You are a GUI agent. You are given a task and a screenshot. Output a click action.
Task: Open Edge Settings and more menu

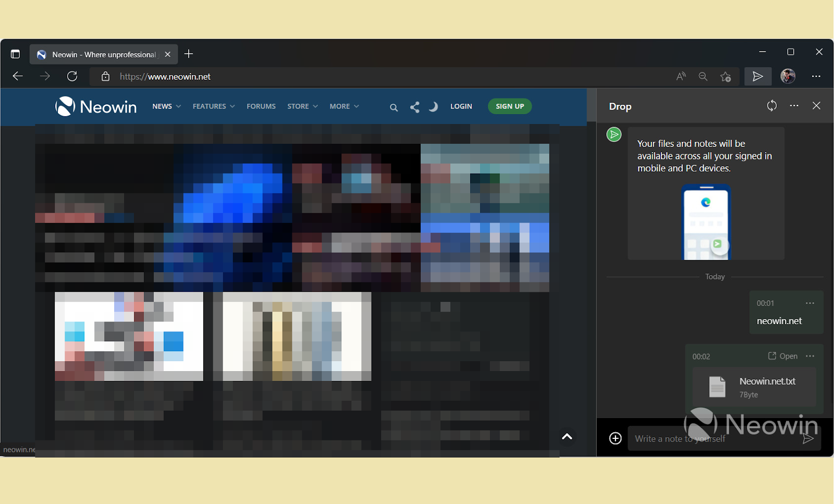click(x=816, y=77)
